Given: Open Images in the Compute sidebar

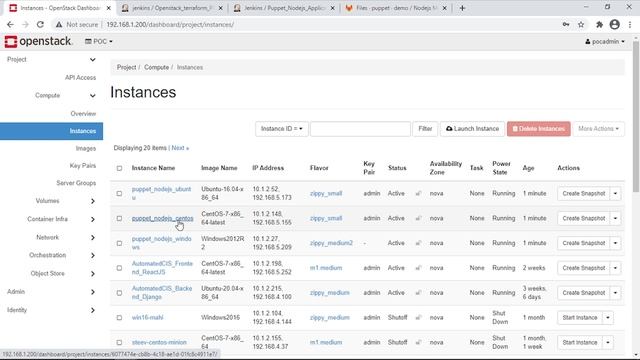Looking at the screenshot, I should click(x=86, y=148).
